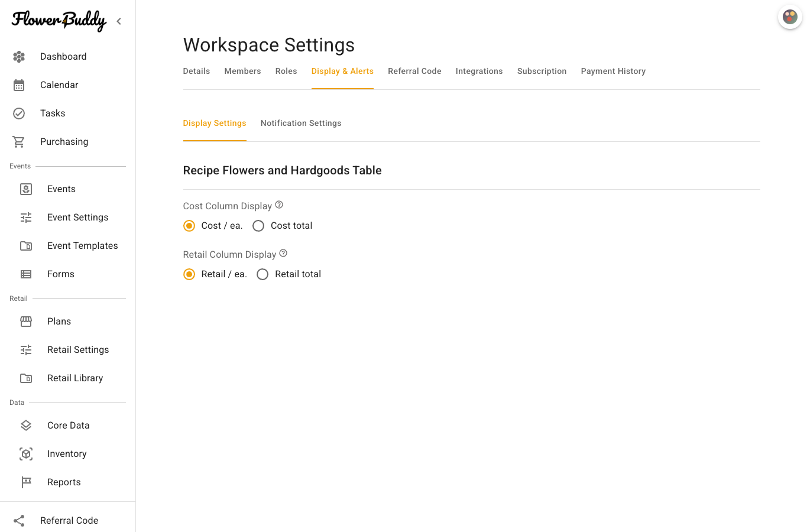Open the Payment History tab
Image resolution: width=807 pixels, height=532 pixels.
point(613,72)
